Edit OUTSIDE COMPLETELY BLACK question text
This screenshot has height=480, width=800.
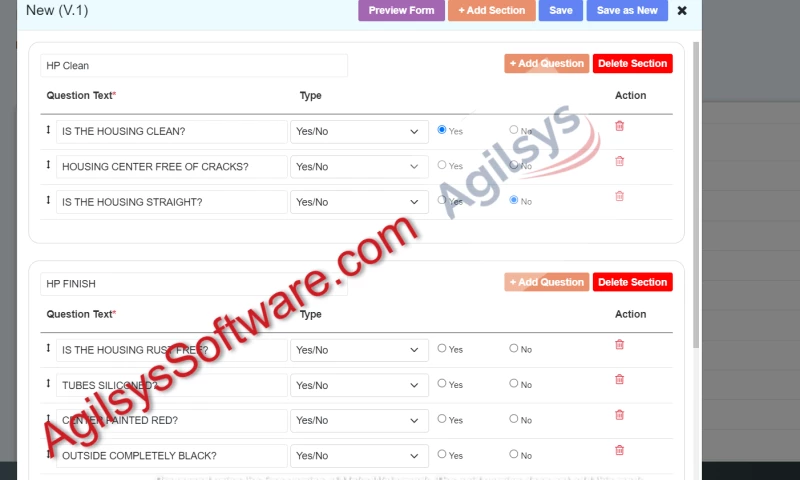point(171,456)
